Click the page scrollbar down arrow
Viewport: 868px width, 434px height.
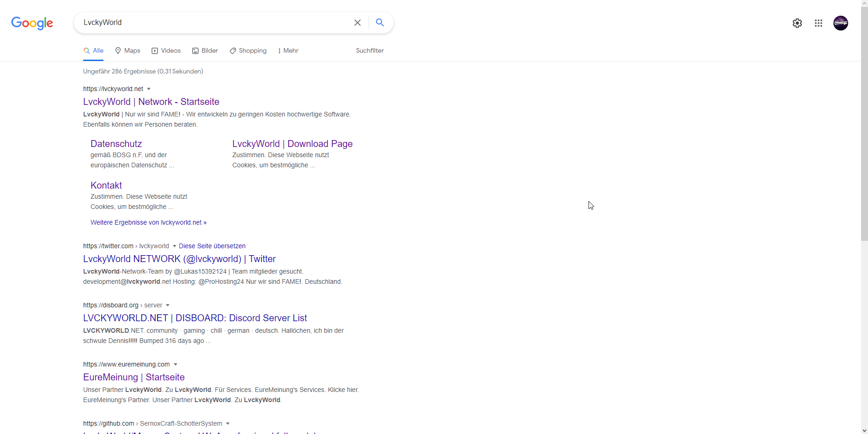tap(864, 430)
